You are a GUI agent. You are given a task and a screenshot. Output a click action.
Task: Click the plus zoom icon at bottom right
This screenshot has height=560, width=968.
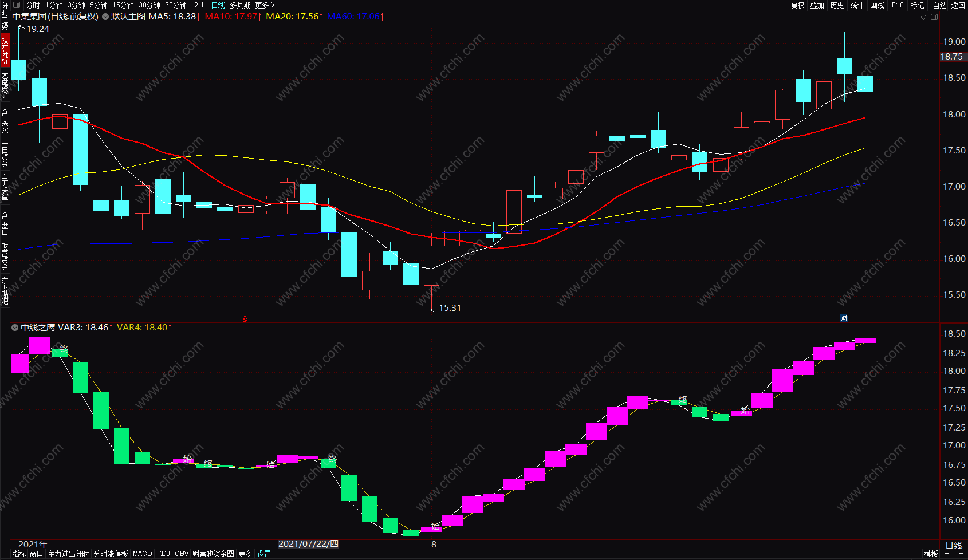click(x=947, y=554)
